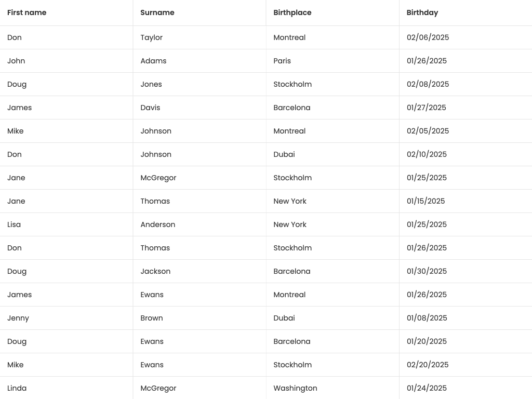Click the birthday 02/20/2025 cell

click(428, 365)
